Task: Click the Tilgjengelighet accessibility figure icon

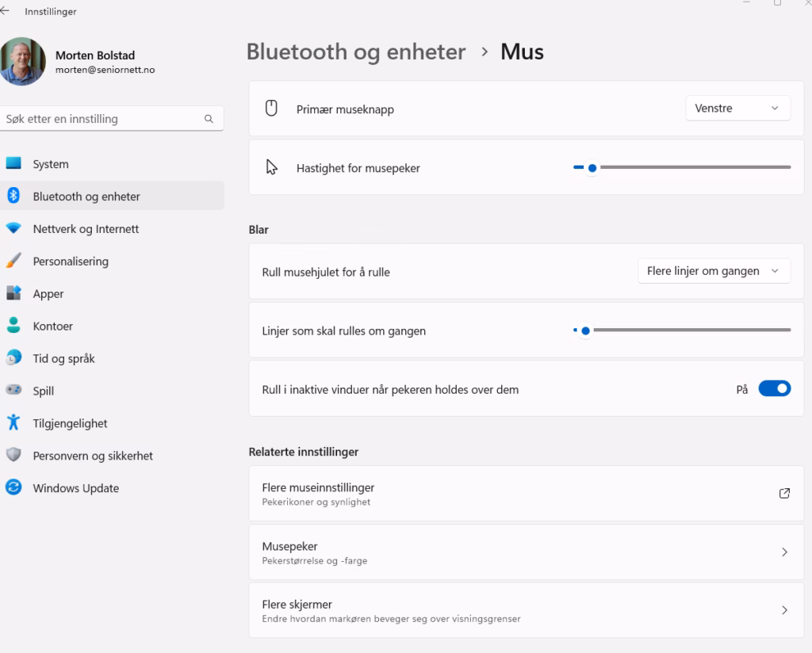Action: [13, 422]
